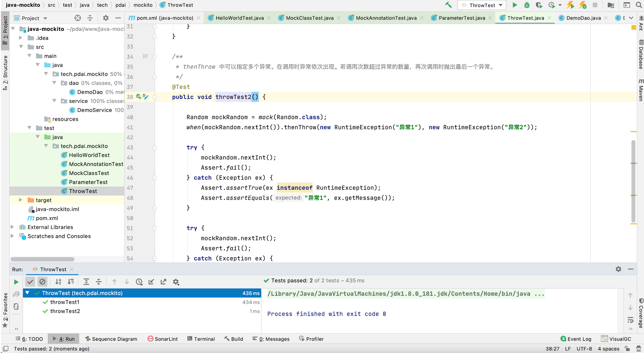Open the Terminal tool window
644x353 pixels.
[201, 339]
